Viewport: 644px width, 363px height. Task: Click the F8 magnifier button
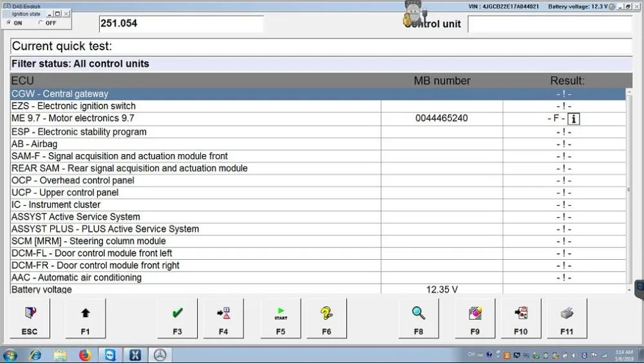click(419, 319)
